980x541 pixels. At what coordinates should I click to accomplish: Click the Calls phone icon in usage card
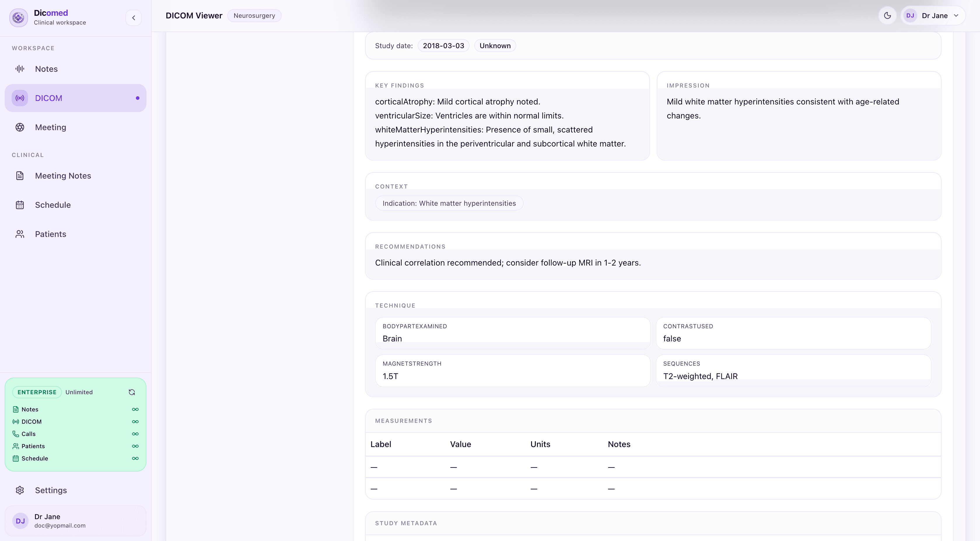coord(15,434)
